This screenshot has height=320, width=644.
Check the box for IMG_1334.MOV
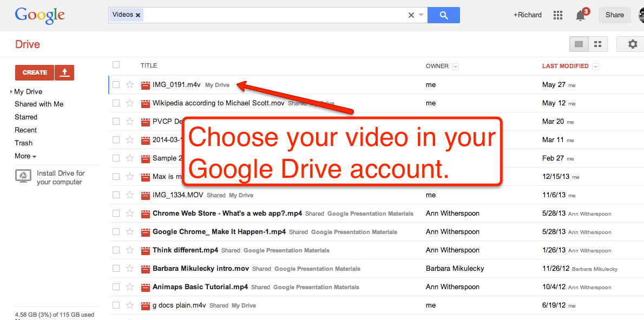[116, 195]
